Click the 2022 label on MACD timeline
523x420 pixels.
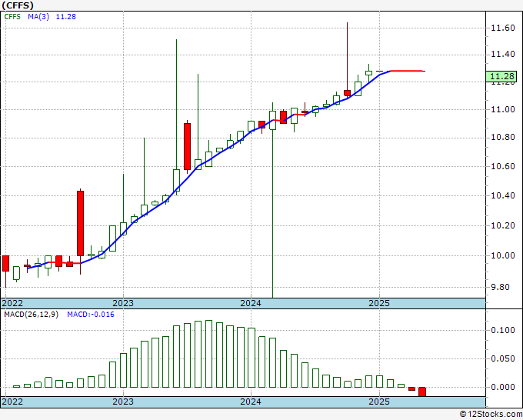point(12,402)
